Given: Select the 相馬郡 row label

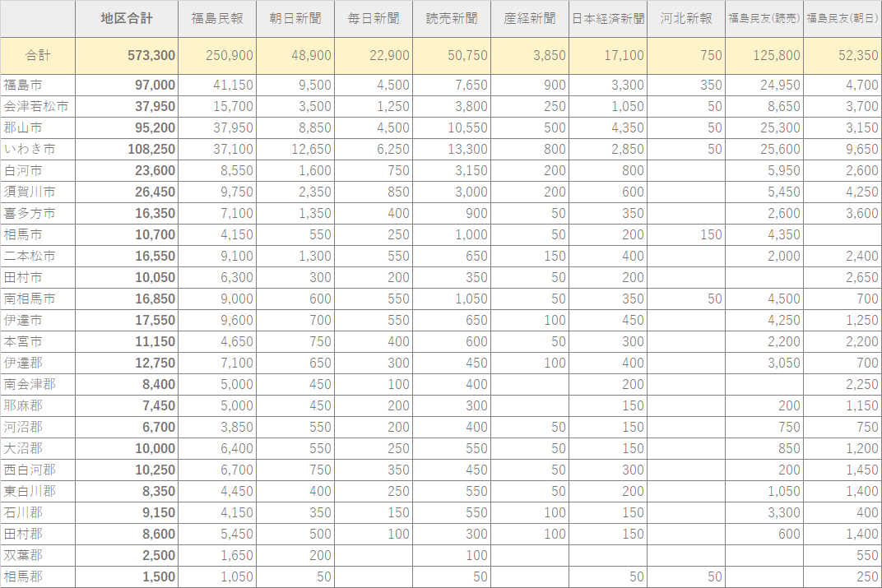Looking at the screenshot, I should click(38, 576).
